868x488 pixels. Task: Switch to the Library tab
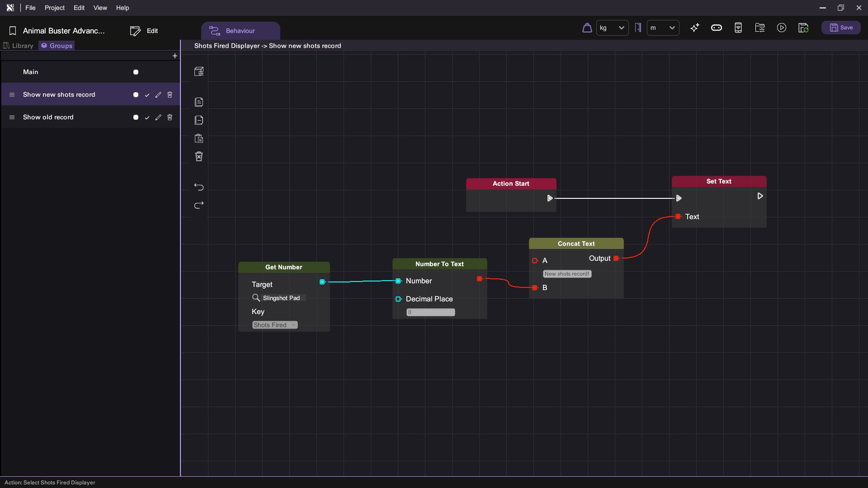point(19,46)
